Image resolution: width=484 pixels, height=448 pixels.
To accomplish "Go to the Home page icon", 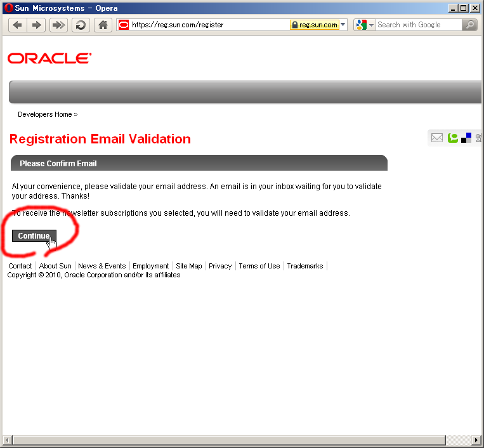I will coord(103,25).
